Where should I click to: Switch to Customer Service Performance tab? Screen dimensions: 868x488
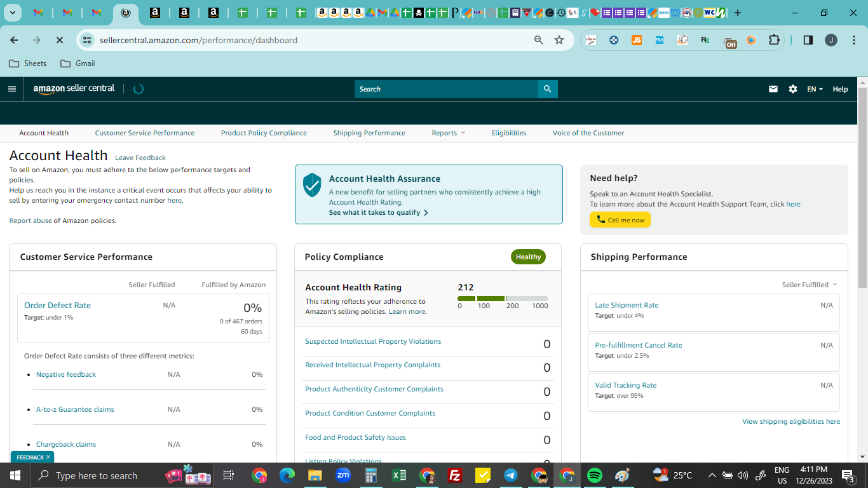tap(145, 133)
